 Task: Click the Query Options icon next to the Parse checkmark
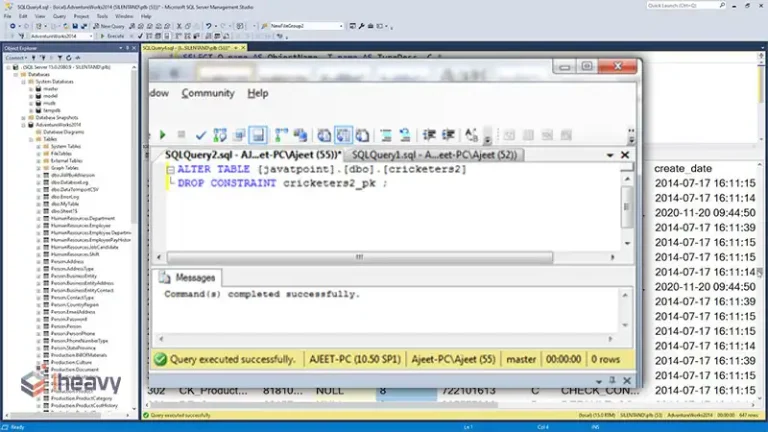point(239,135)
